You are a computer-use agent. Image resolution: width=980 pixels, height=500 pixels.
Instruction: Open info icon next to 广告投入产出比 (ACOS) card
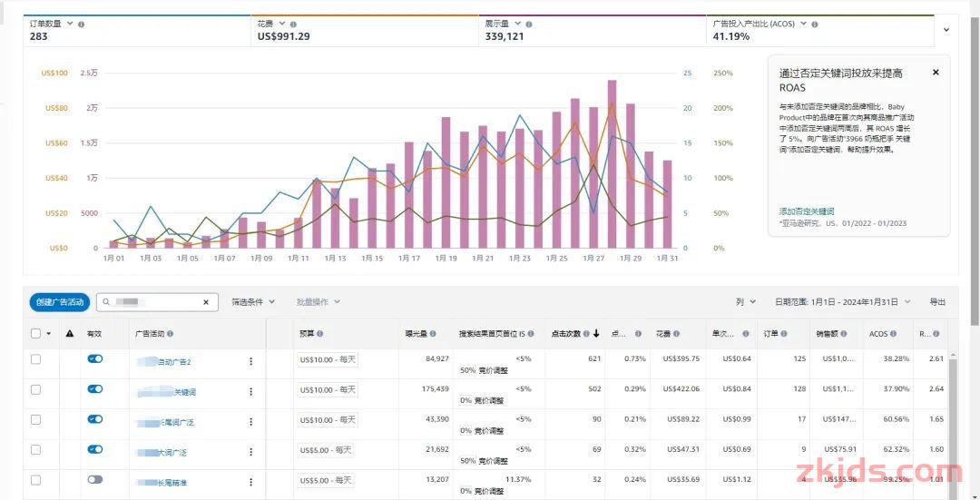tap(815, 25)
